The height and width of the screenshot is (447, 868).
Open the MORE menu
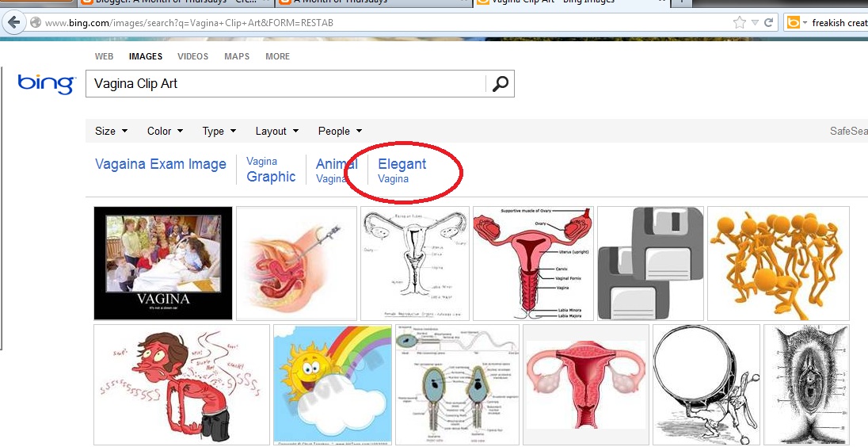coord(277,56)
